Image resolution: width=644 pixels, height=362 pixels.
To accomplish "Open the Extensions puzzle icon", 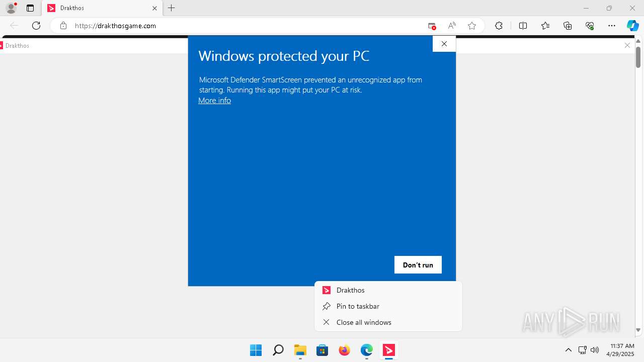I will (499, 26).
